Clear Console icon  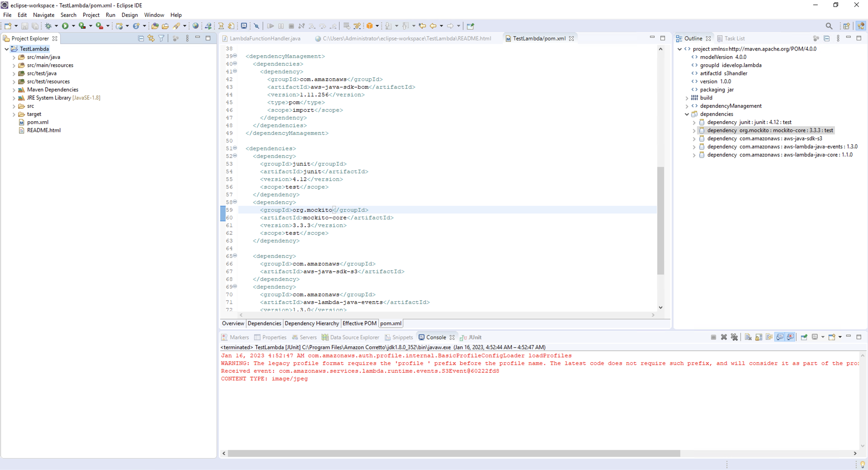748,337
